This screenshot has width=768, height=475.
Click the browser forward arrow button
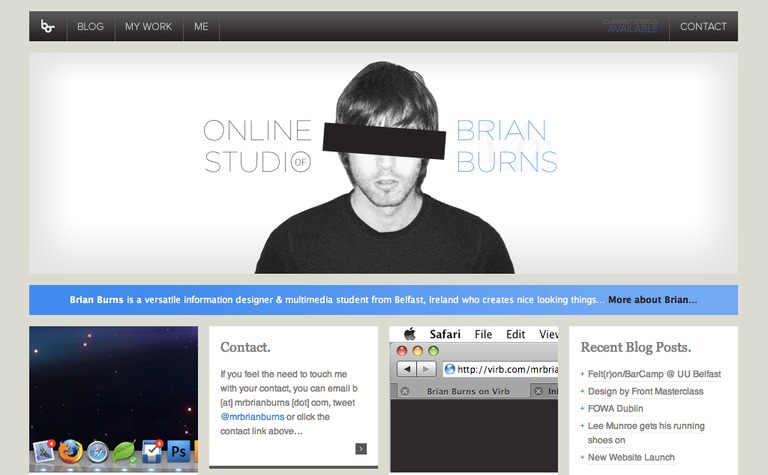[x=426, y=369]
